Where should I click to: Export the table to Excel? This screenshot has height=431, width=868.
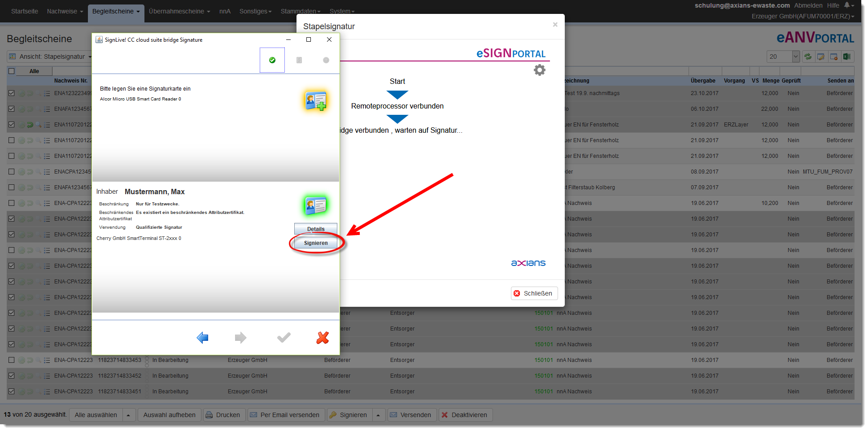tap(847, 57)
